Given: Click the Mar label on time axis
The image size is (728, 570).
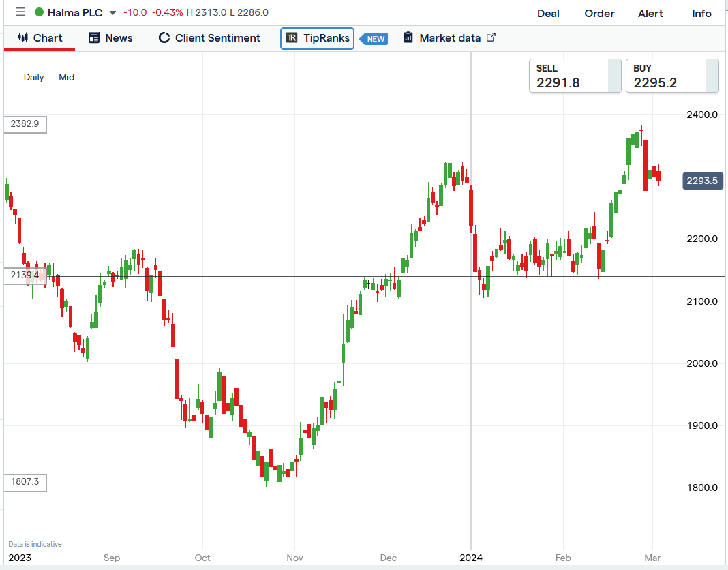Looking at the screenshot, I should (x=652, y=558).
